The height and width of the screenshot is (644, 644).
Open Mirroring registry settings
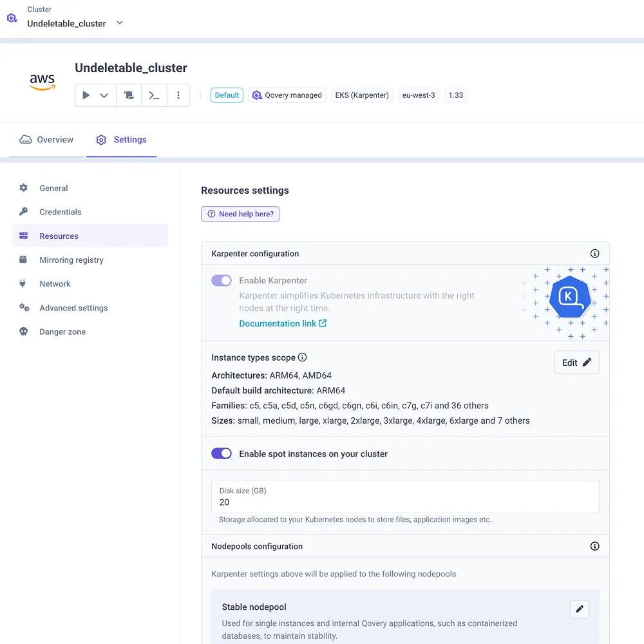[x=90, y=260]
